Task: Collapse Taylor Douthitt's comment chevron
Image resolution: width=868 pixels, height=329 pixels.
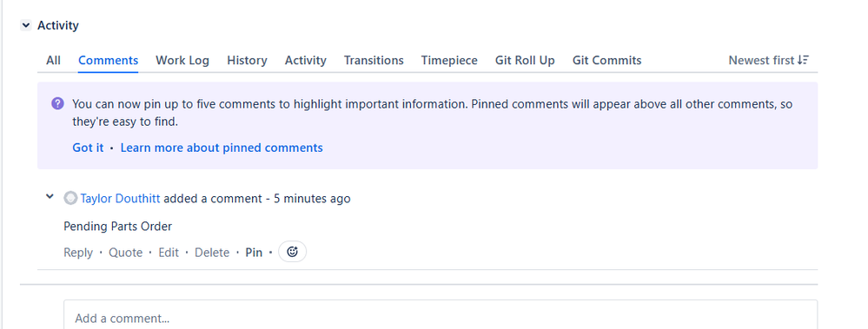Action: click(x=50, y=196)
